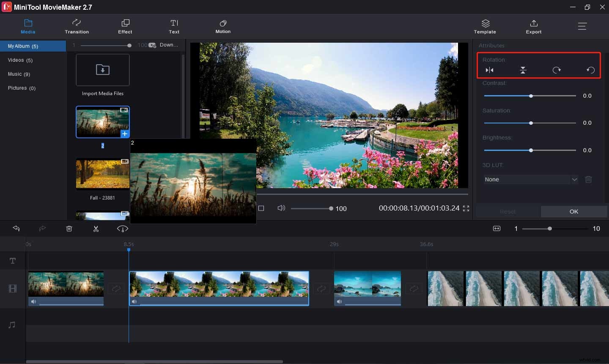This screenshot has height=364, width=609.
Task: Open the speed control icon above the timeline
Action: pyautogui.click(x=123, y=229)
